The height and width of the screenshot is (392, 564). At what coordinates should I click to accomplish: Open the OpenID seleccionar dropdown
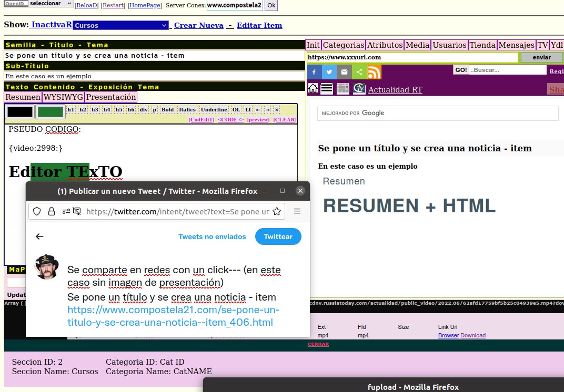[x=51, y=3]
